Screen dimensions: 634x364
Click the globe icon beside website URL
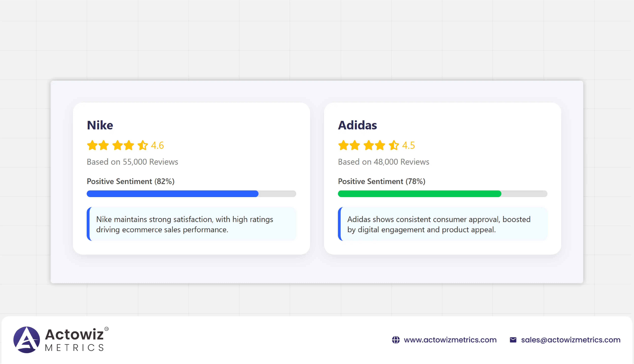(x=396, y=340)
